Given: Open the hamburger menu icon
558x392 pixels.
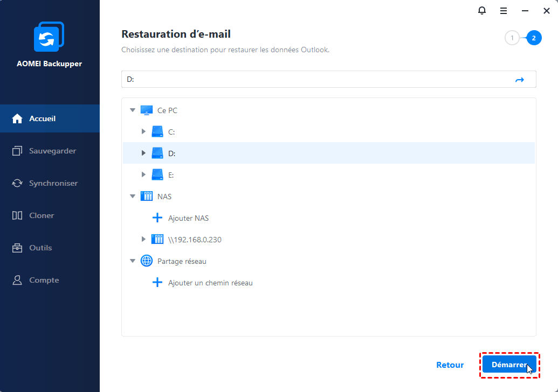Looking at the screenshot, I should (x=503, y=11).
